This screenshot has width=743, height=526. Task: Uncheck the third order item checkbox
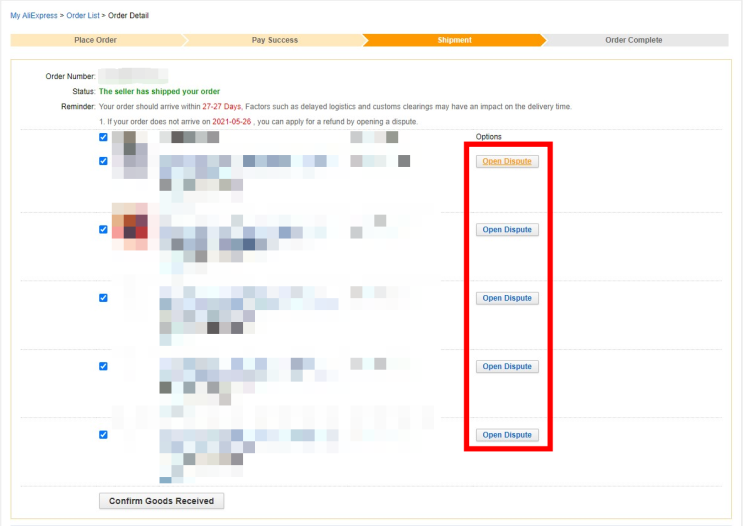103,298
